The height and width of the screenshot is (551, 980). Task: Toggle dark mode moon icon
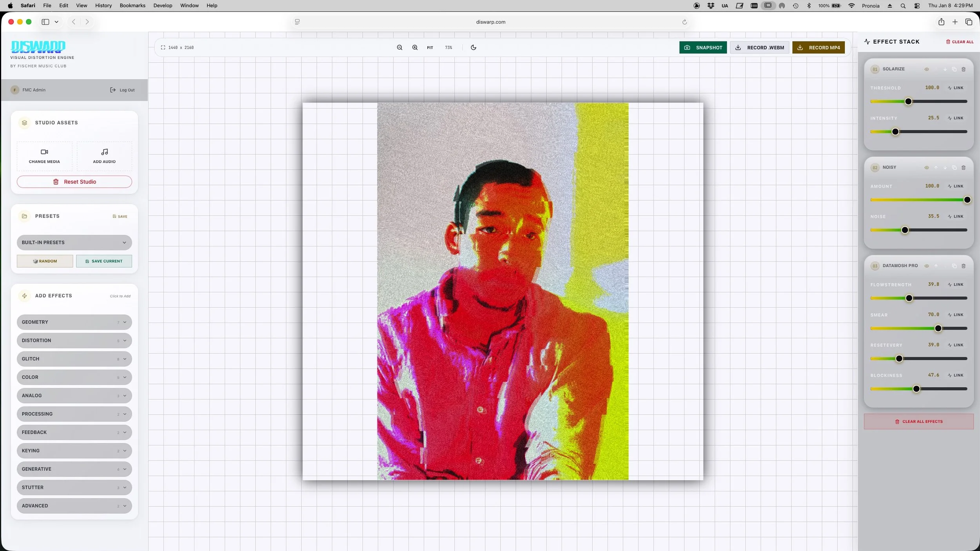[x=474, y=47]
